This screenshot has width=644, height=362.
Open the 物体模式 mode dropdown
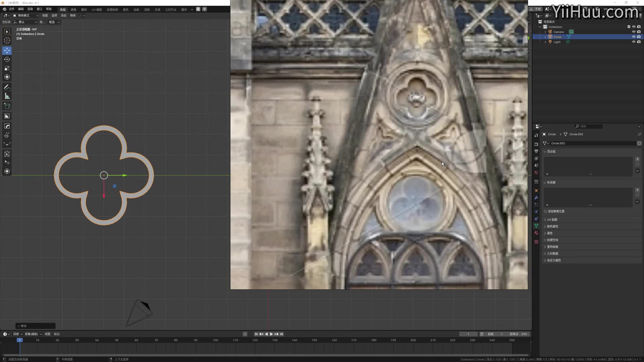[x=26, y=15]
